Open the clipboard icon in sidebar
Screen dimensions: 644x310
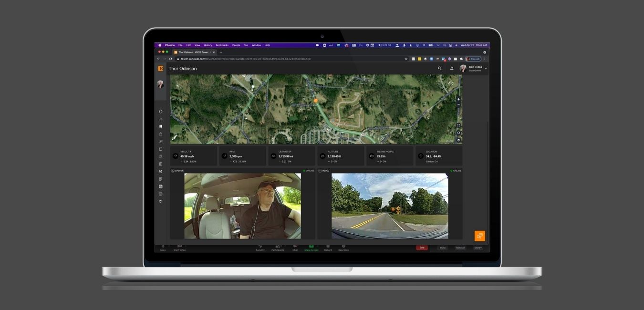(161, 134)
